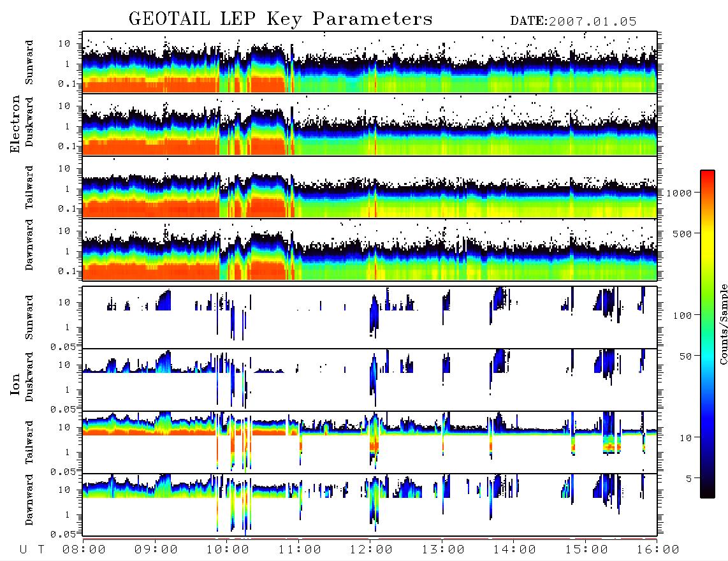Select the Electron group axis label
The width and height of the screenshot is (728, 561).
click(15, 124)
